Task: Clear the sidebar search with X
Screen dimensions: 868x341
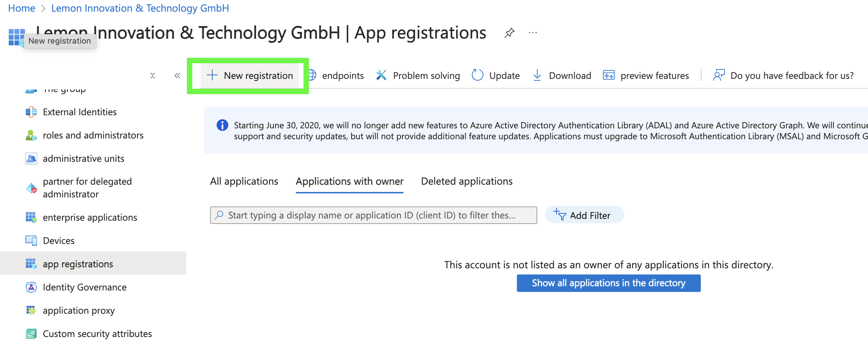Action: pyautogui.click(x=153, y=76)
